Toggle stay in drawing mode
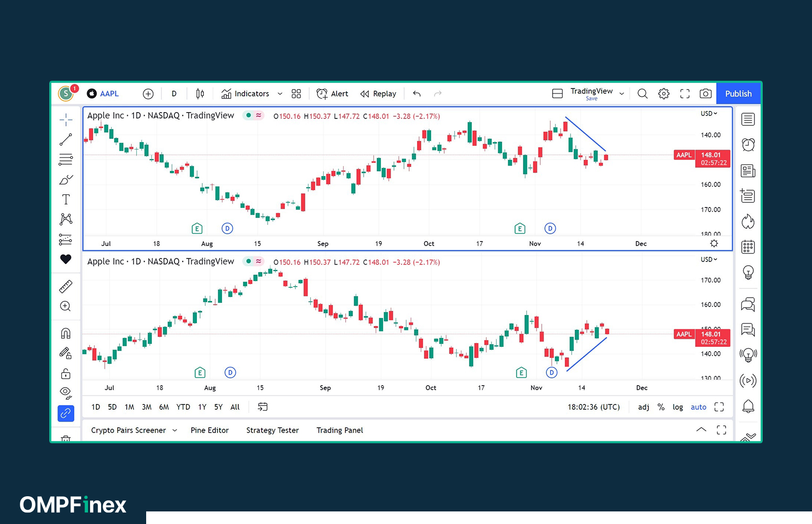812x524 pixels. (x=66, y=353)
